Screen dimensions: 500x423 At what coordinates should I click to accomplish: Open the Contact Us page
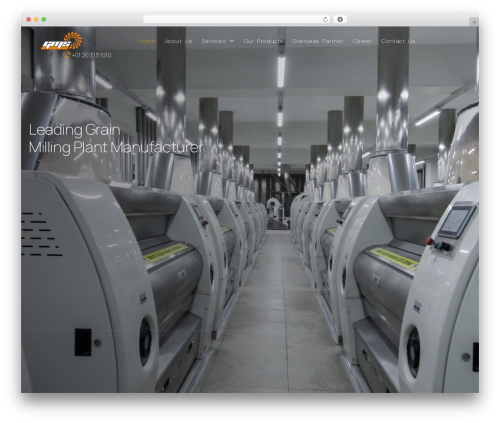point(398,41)
